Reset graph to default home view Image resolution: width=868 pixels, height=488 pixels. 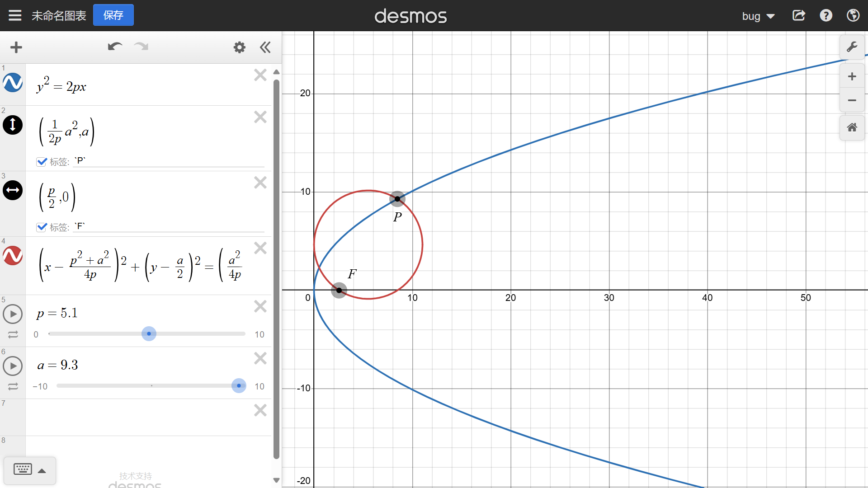tap(852, 127)
